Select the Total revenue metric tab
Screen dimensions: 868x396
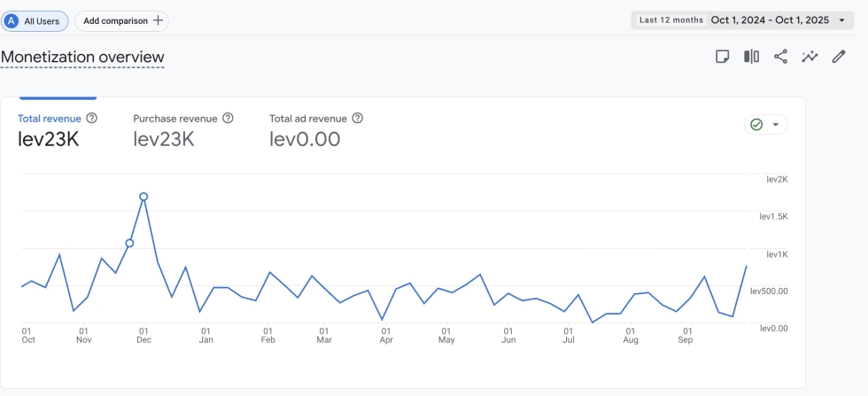[x=50, y=119]
